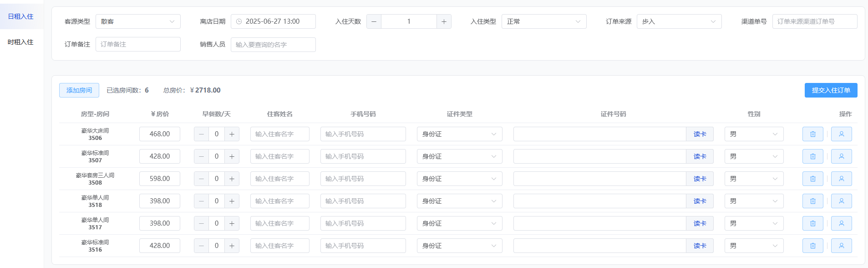The image size is (868, 268).
Task: Delete room 3518 row with trash icon
Action: [812, 201]
